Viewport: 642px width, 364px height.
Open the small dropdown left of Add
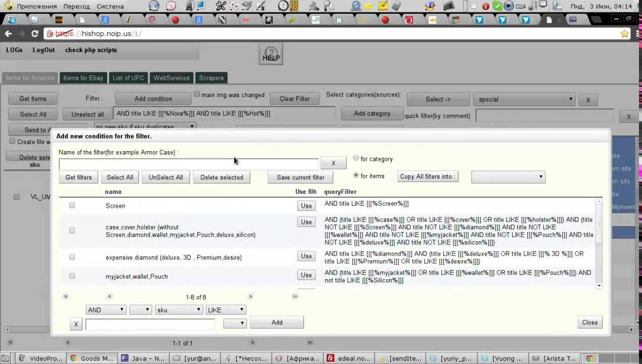click(235, 323)
